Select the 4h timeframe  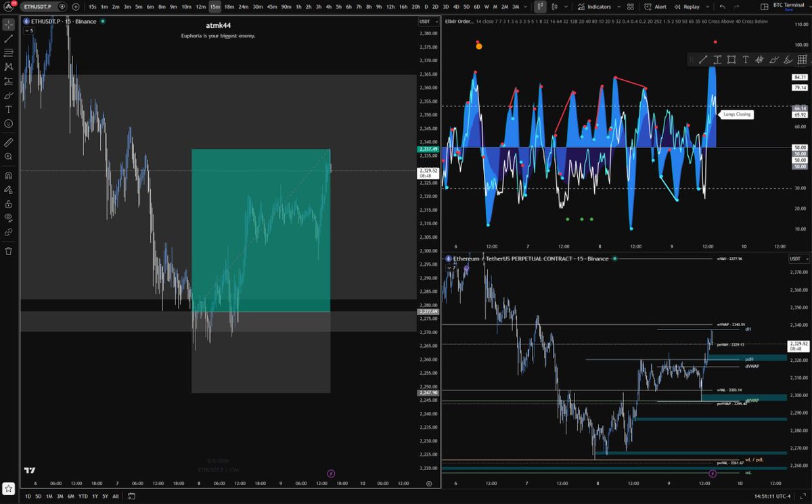pyautogui.click(x=328, y=7)
